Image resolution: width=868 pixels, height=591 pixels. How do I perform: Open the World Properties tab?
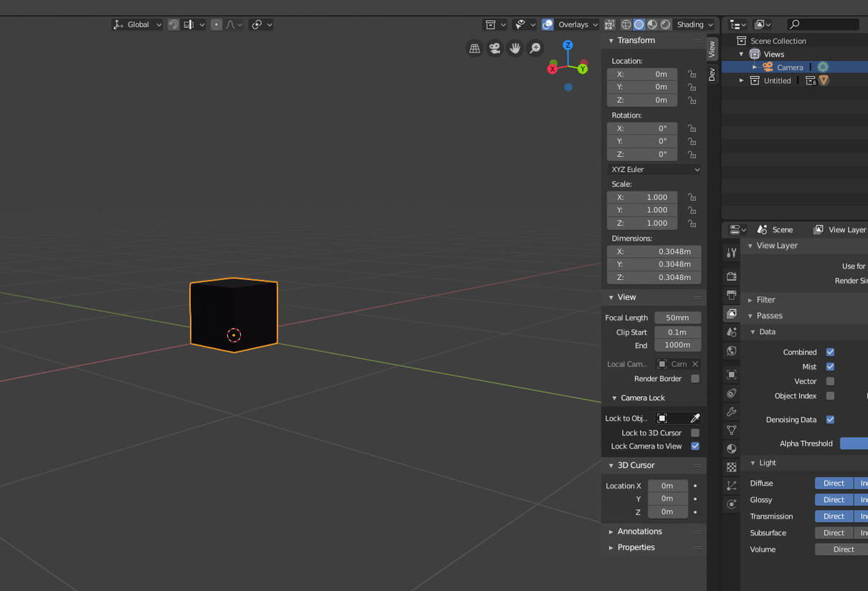point(730,351)
